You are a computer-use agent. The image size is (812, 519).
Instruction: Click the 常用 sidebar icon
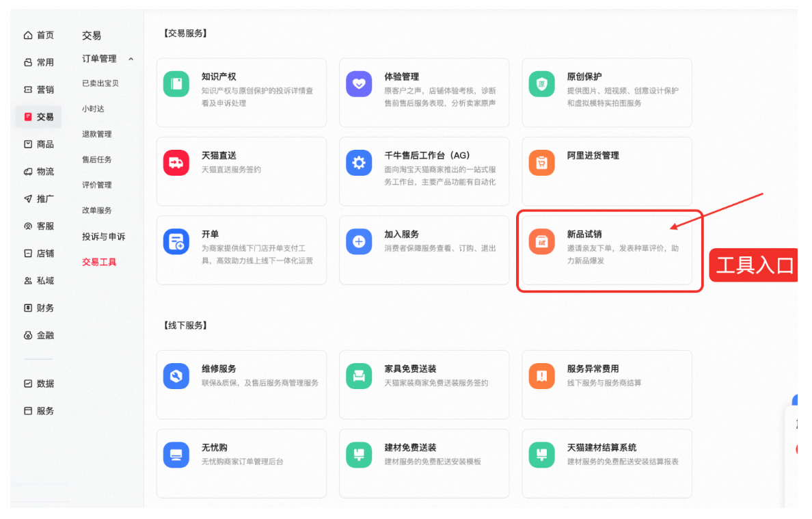tap(28, 62)
